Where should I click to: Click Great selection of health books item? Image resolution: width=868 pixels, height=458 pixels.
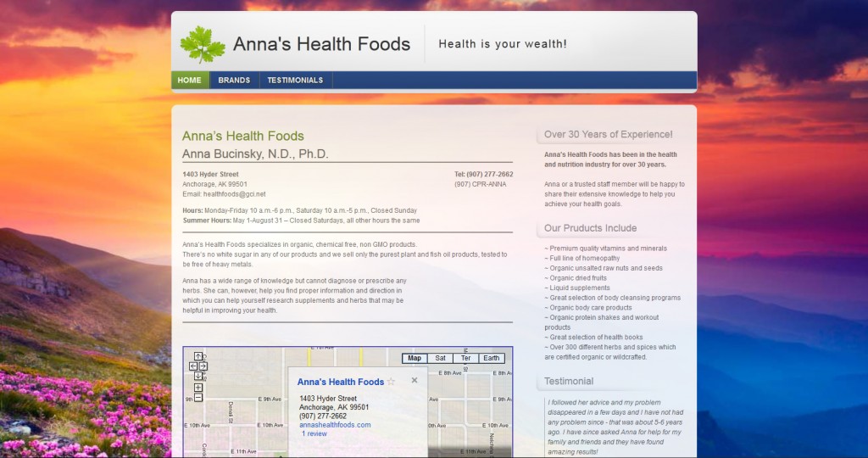(596, 338)
